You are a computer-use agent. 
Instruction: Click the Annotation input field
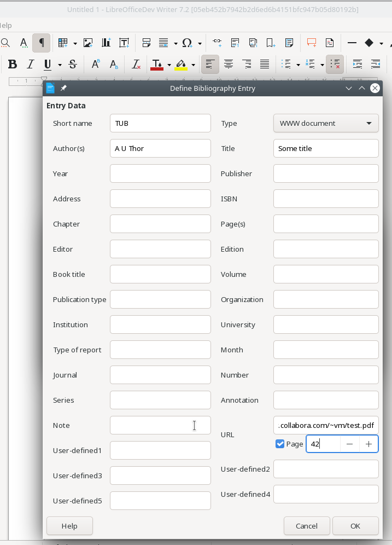click(x=326, y=400)
